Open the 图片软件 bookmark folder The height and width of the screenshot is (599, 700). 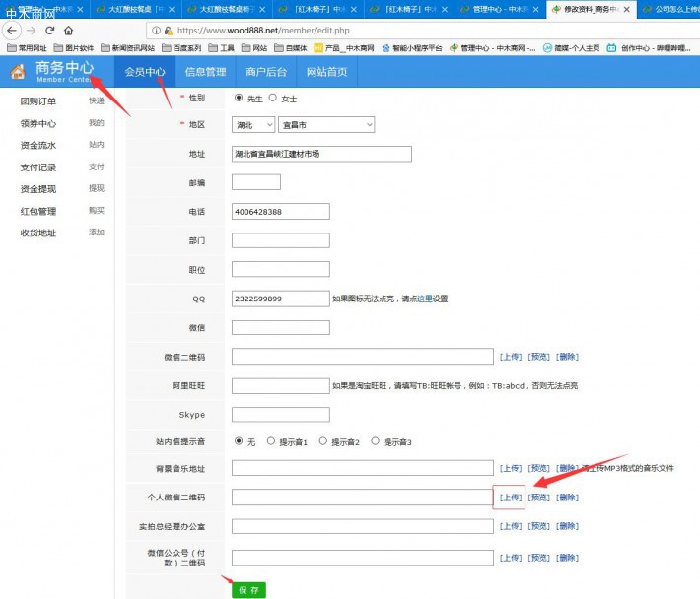pos(74,48)
